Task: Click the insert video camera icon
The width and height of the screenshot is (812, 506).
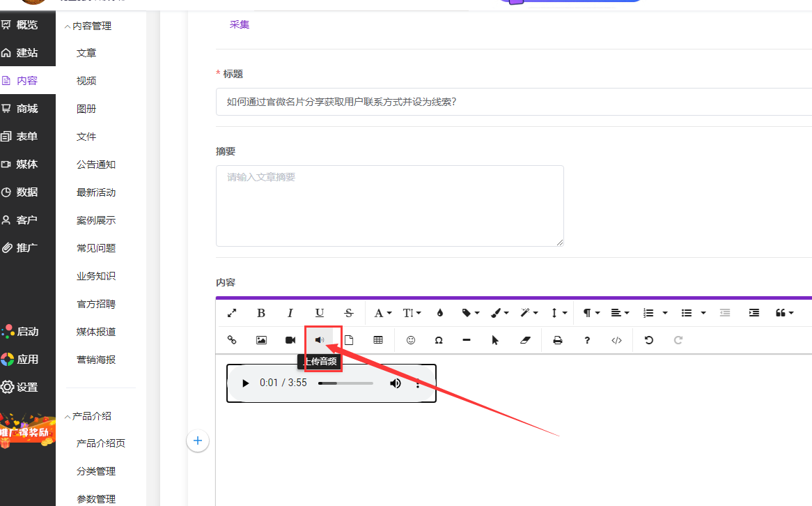Action: coord(290,340)
